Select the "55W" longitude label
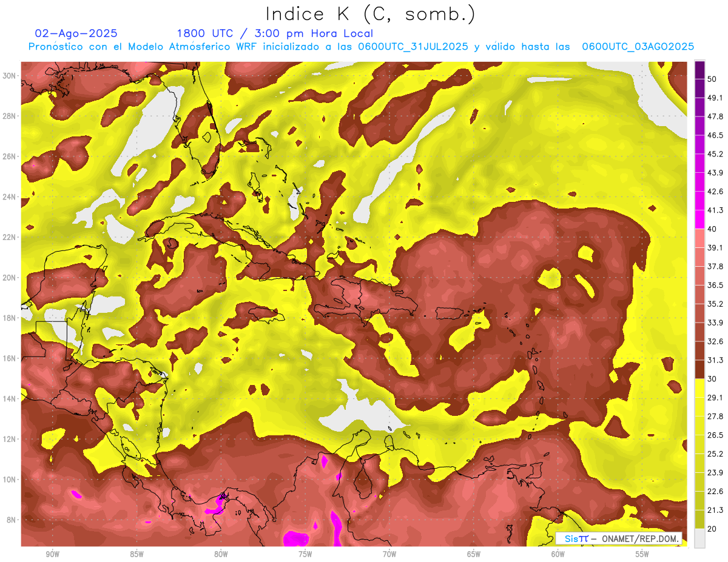The height and width of the screenshot is (562, 728). click(x=642, y=554)
